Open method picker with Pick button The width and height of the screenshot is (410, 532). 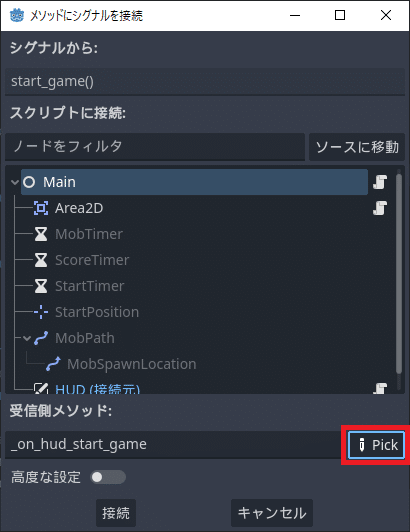376,445
